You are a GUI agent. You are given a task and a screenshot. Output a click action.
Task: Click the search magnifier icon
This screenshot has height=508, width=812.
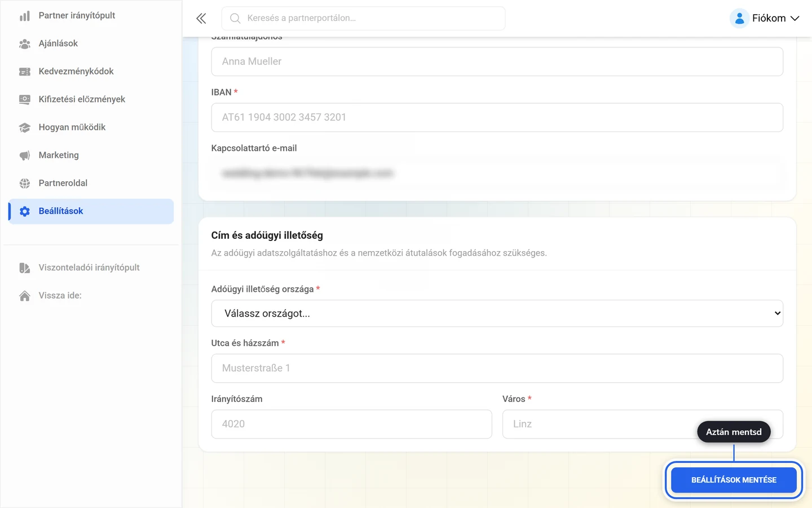[x=235, y=19]
